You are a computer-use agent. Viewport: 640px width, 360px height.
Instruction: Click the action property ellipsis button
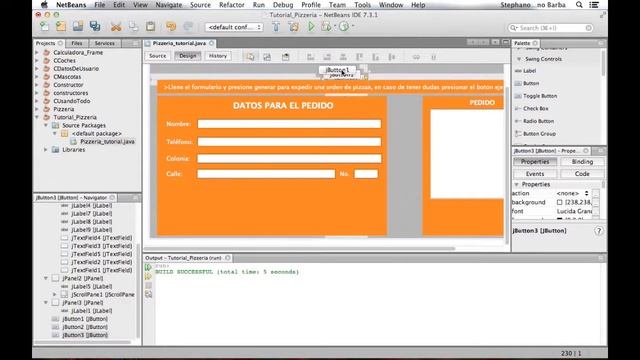point(596,193)
